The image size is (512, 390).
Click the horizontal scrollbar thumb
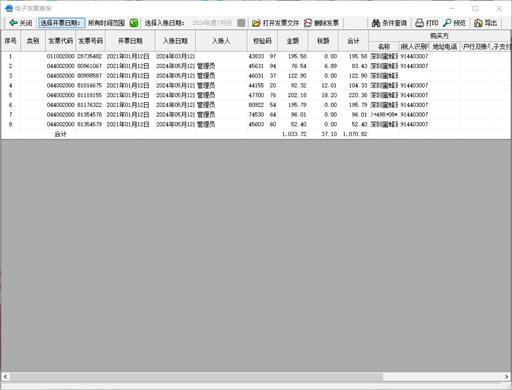(x=196, y=376)
